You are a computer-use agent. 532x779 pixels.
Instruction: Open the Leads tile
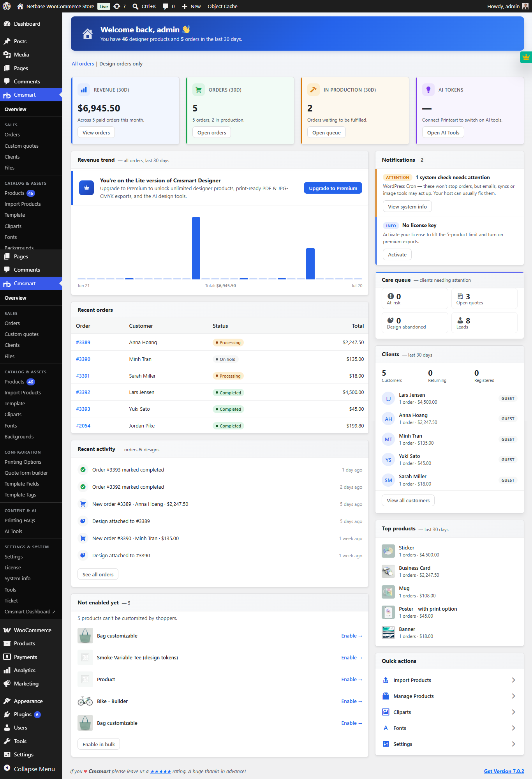click(484, 323)
